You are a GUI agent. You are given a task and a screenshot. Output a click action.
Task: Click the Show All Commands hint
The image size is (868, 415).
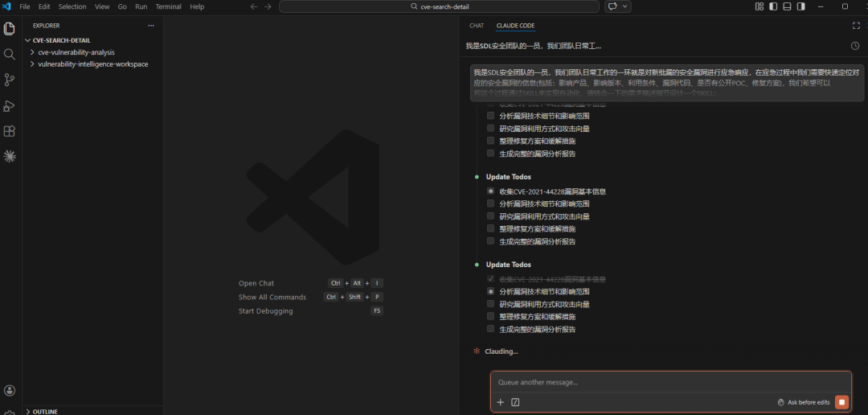click(272, 297)
